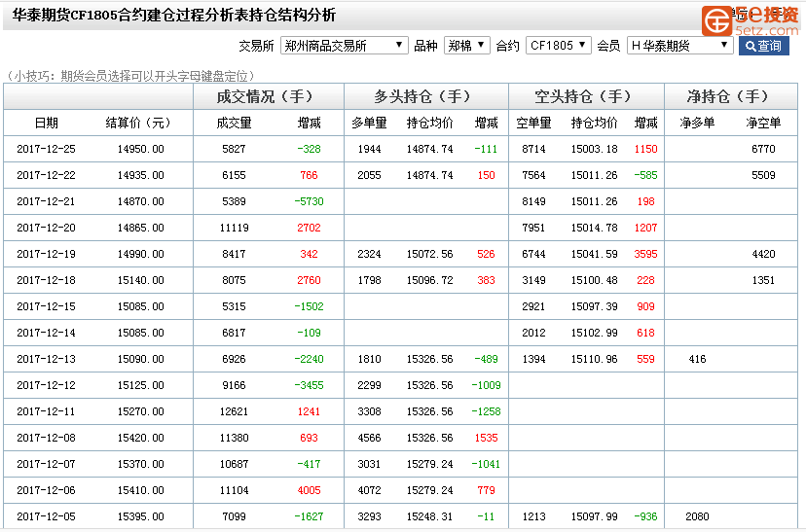Click the 多头持仓（手） group header
806x532 pixels.
426,96
